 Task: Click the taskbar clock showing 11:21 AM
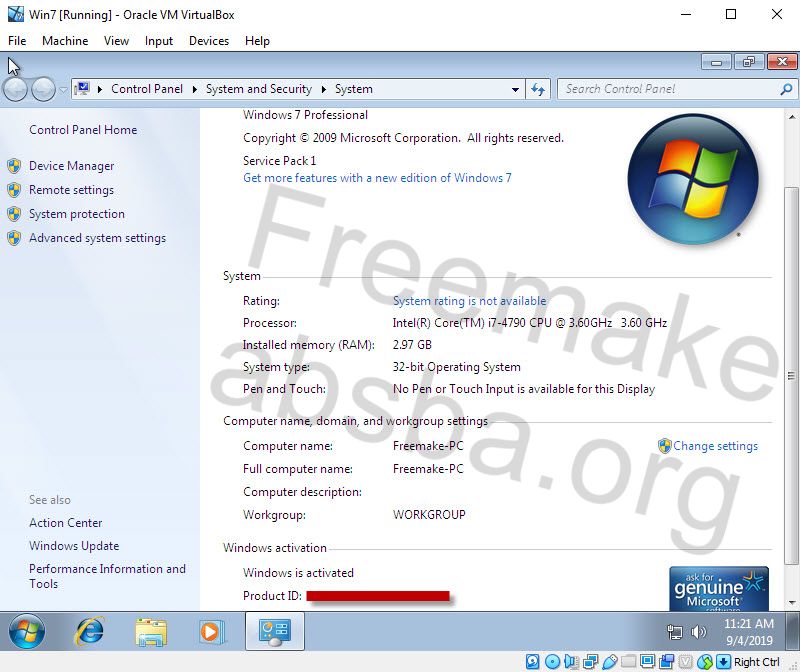pos(749,632)
